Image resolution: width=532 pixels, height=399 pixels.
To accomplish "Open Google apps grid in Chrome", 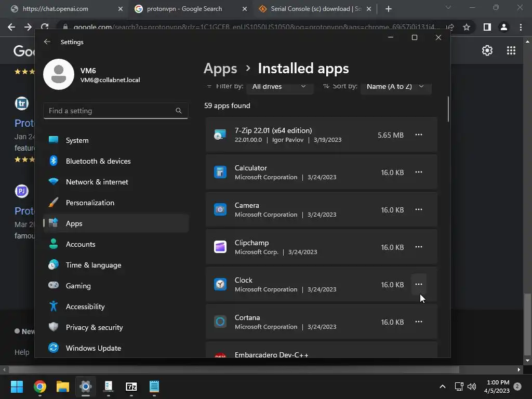I will tap(511, 50).
